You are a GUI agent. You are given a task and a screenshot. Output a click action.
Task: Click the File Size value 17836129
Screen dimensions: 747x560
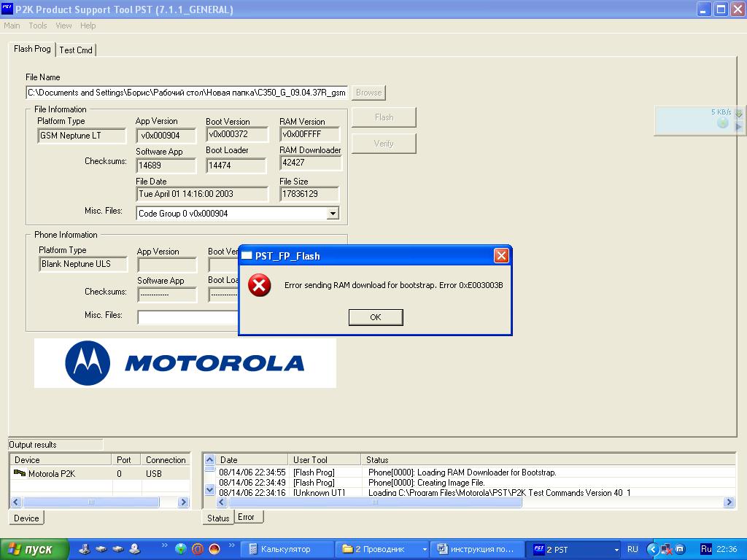[x=309, y=194]
